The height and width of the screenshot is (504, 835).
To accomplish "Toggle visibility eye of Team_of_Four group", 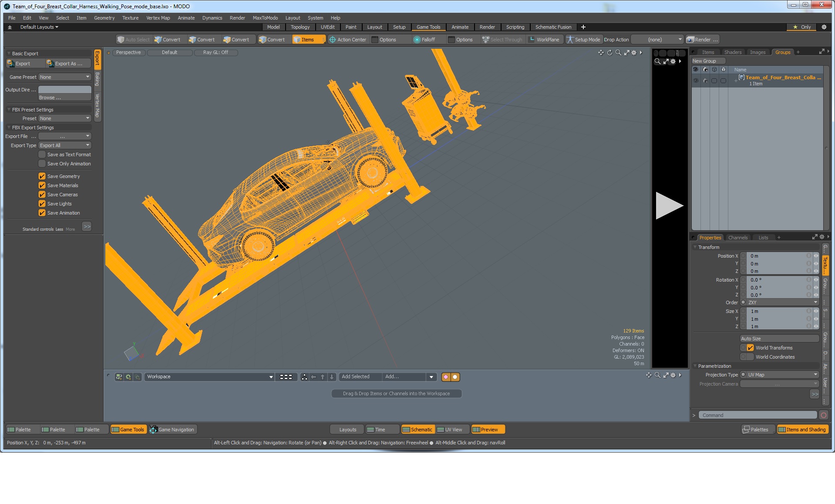I will (696, 81).
